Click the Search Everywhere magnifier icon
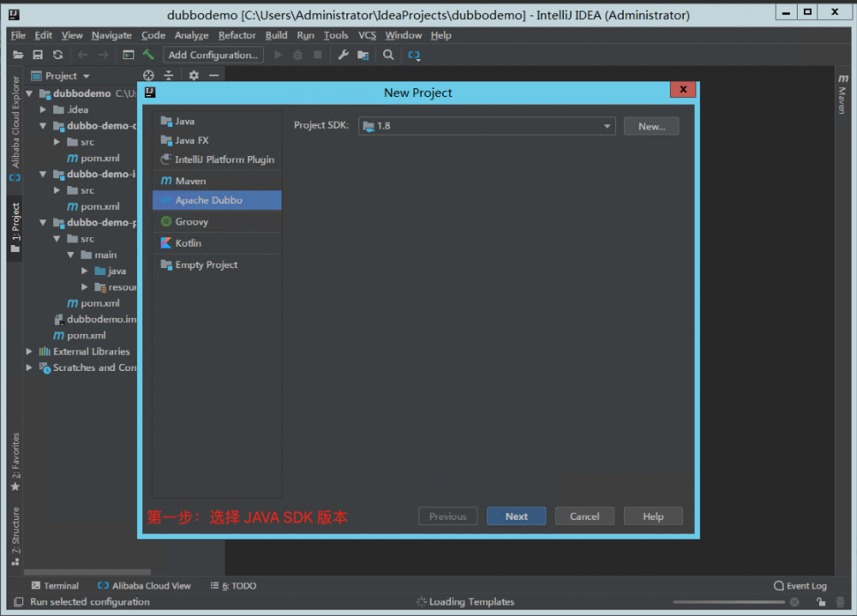 click(388, 55)
